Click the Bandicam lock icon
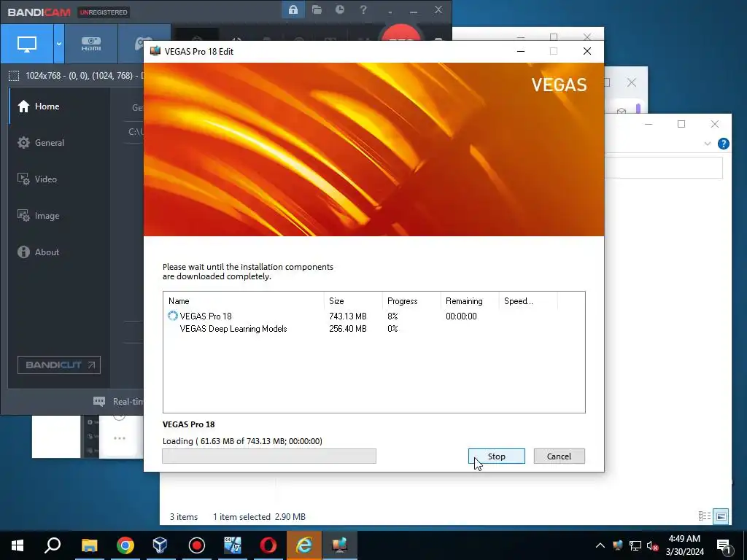Image resolution: width=747 pixels, height=560 pixels. click(293, 9)
